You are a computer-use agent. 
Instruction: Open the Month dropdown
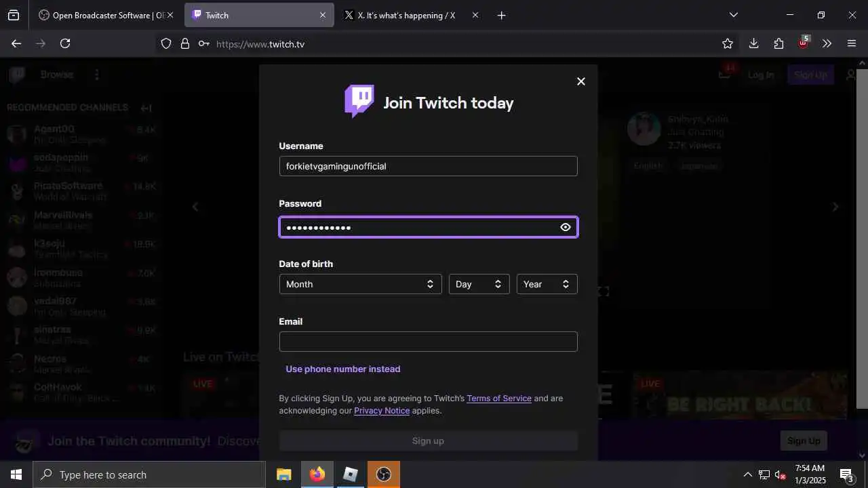pyautogui.click(x=360, y=284)
